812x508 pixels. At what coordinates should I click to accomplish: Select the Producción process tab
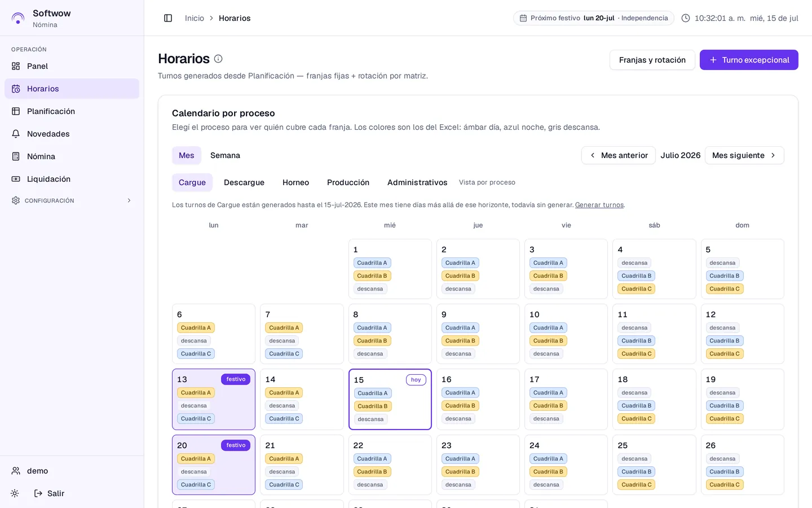[x=348, y=182]
